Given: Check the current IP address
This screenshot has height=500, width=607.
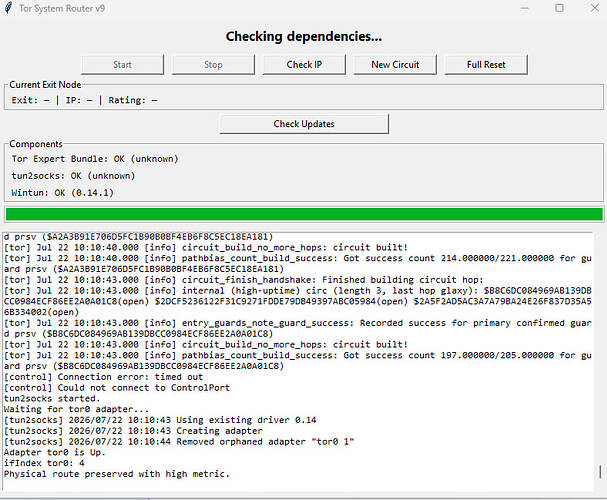Looking at the screenshot, I should [x=304, y=65].
